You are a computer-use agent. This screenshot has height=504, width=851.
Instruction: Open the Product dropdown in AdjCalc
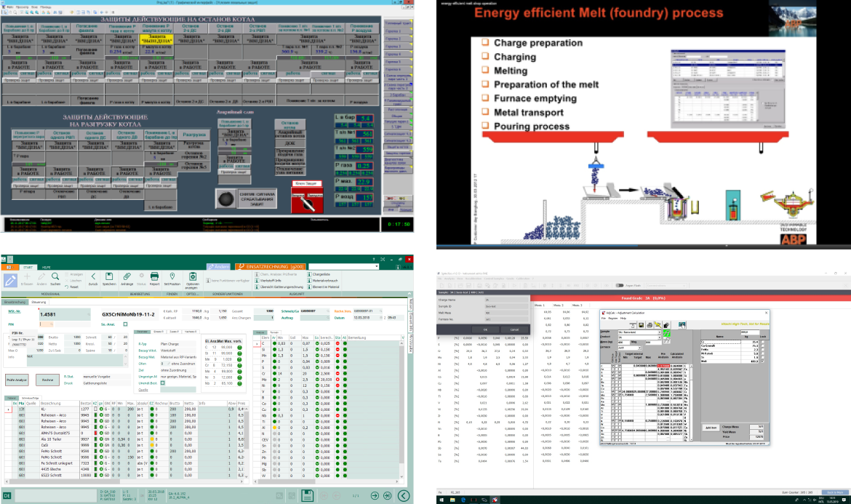[x=660, y=337]
